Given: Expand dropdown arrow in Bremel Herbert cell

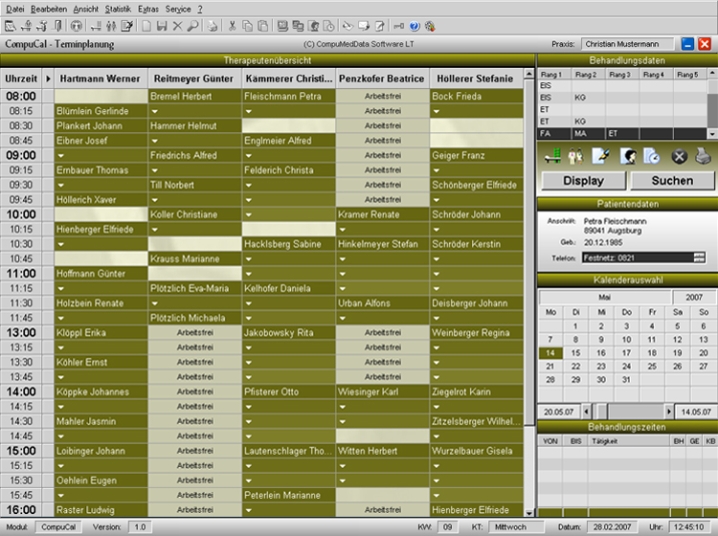Looking at the screenshot, I should pos(155,111).
